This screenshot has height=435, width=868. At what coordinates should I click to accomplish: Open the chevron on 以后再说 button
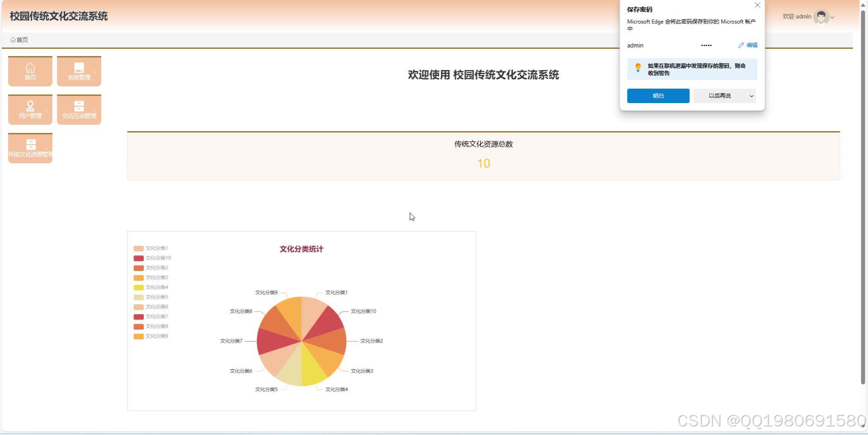click(x=751, y=95)
